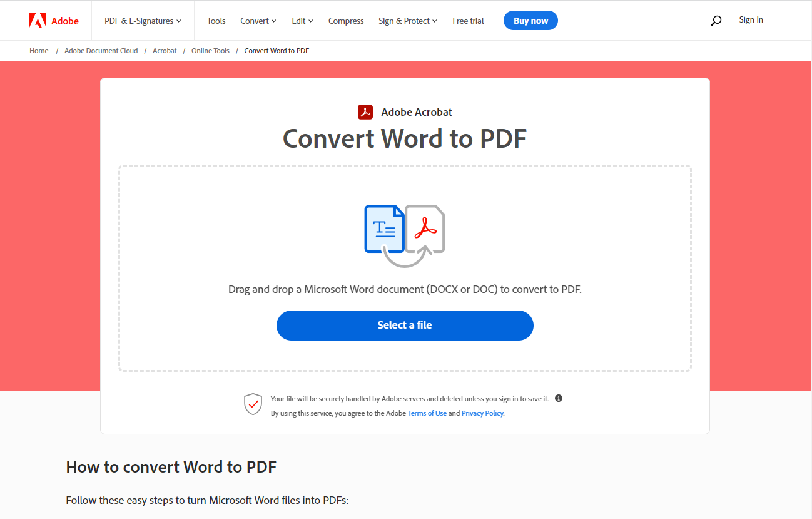View the Privacy Policy

click(482, 413)
